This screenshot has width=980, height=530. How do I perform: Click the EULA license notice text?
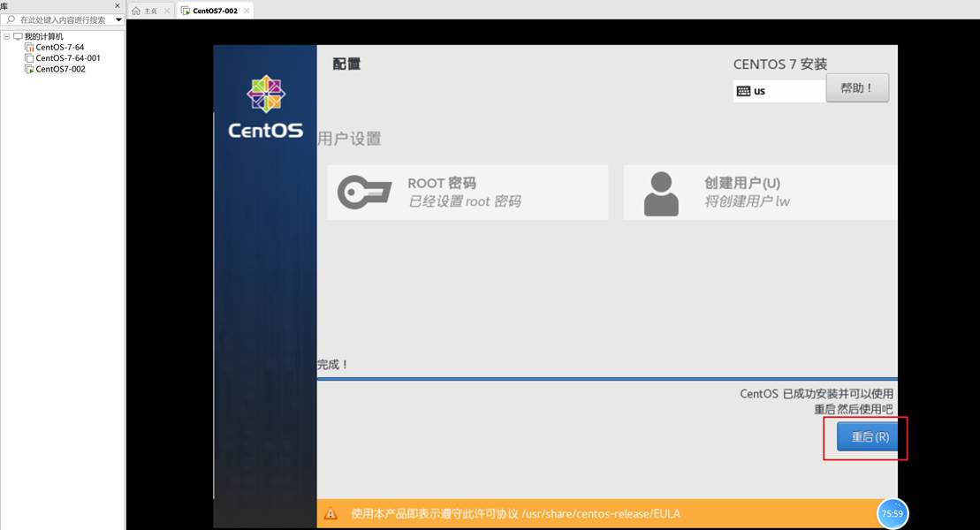point(515,514)
